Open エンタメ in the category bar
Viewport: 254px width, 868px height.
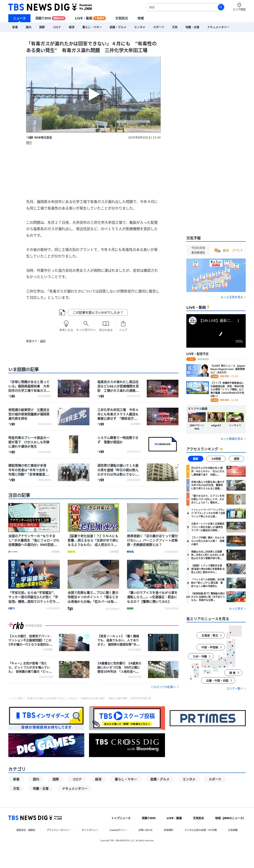140,27
